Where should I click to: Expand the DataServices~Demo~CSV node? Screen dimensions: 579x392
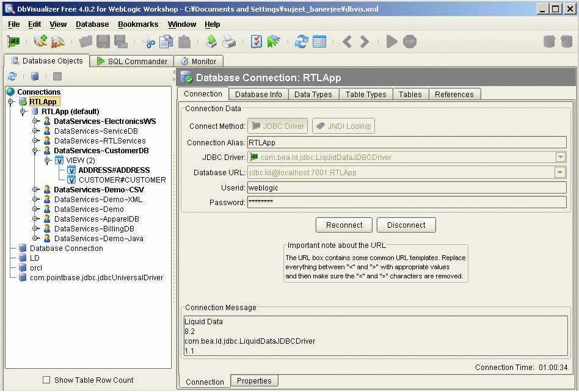(x=35, y=189)
